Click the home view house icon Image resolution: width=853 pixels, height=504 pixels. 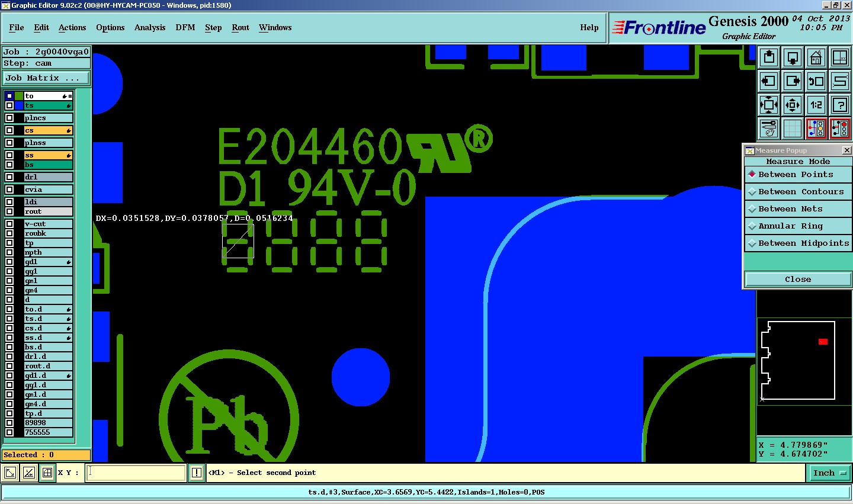[816, 57]
